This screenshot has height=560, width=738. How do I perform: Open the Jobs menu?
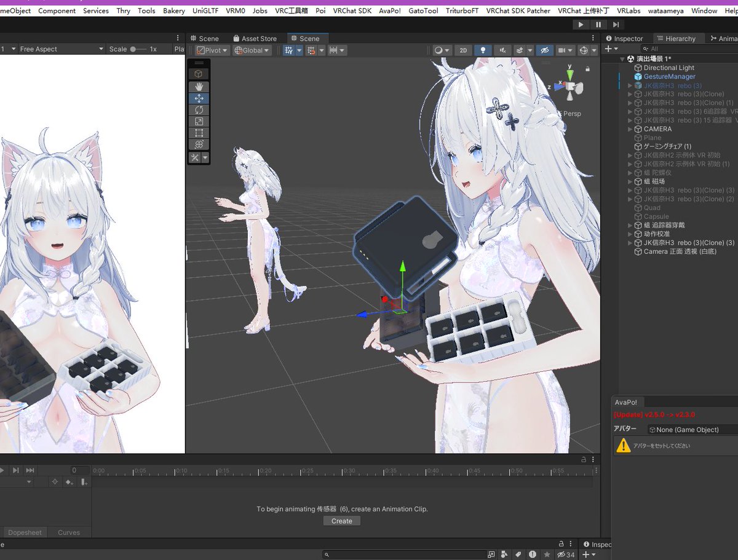(260, 10)
